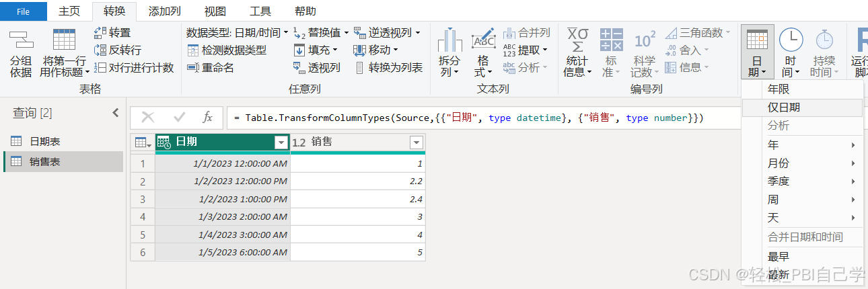Click cell 1/2/2023 1:00:00 PM

pos(223,199)
